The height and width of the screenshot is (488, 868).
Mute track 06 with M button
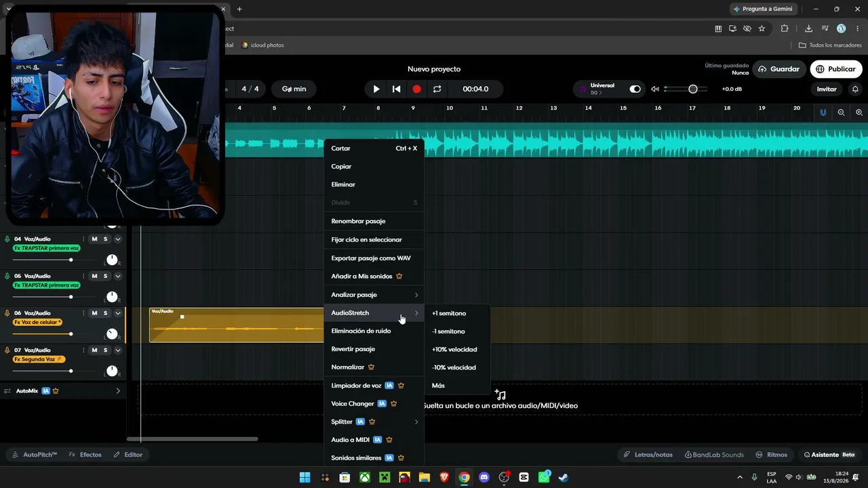[x=94, y=313]
